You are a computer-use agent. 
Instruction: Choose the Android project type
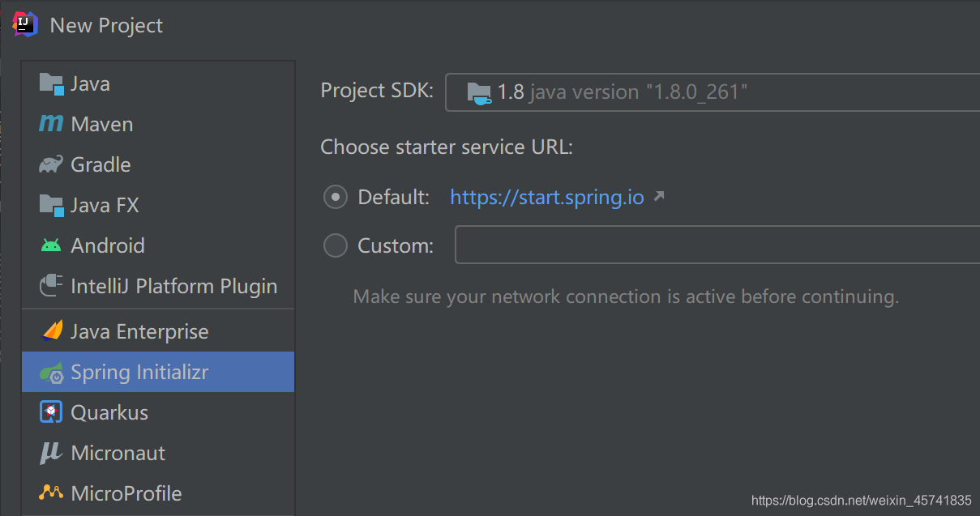(x=158, y=245)
